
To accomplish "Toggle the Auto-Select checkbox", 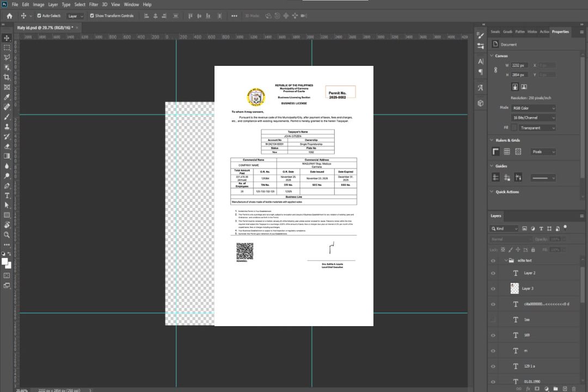I will [x=39, y=16].
